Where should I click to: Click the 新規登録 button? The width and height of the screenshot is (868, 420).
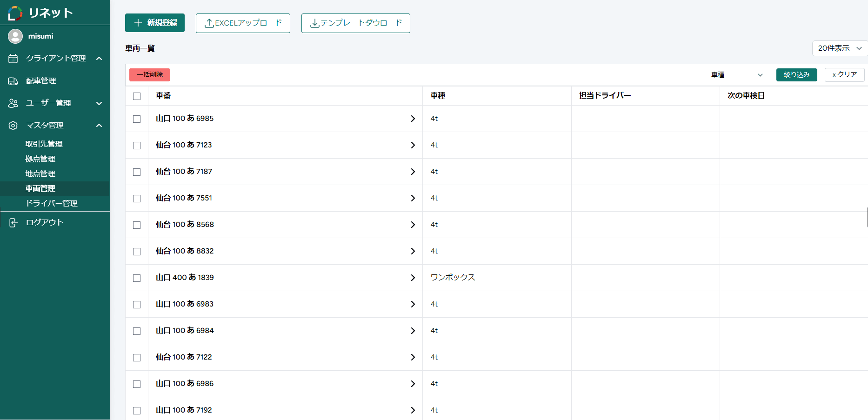click(x=155, y=23)
